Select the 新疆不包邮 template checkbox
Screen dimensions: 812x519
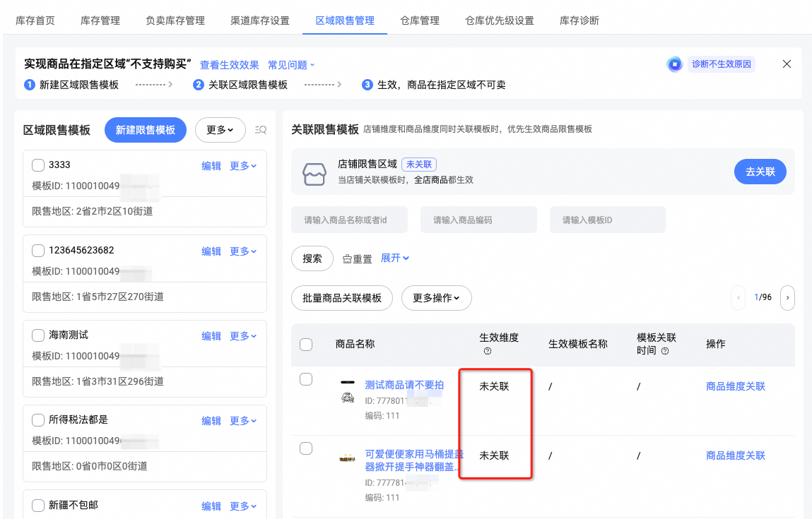pos(37,505)
